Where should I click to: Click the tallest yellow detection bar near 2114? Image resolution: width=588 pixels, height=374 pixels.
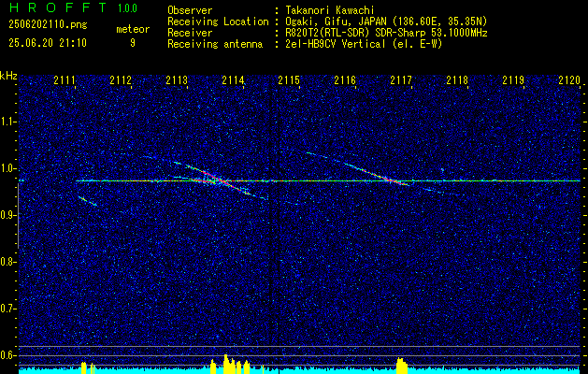[225, 364]
